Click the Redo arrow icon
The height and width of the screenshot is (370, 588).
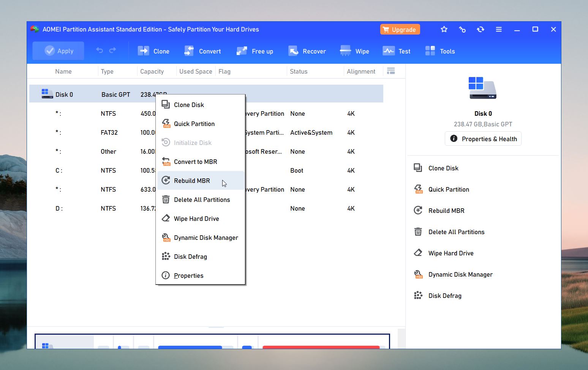(x=112, y=50)
